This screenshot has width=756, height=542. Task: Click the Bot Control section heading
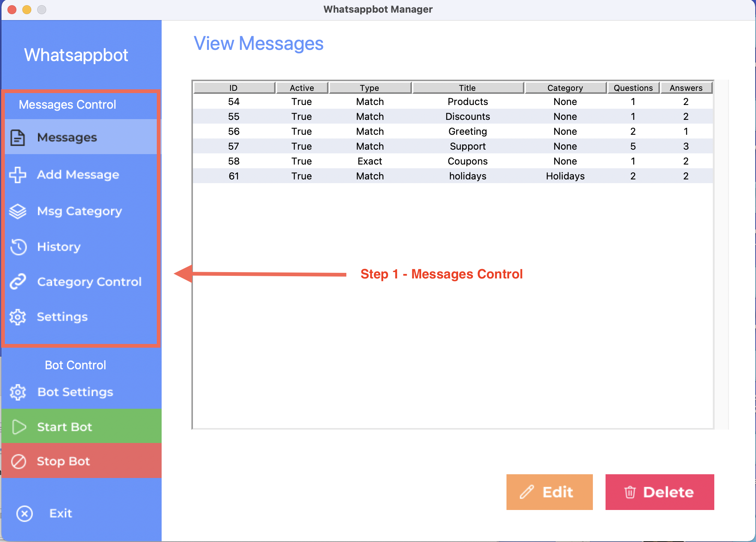pyautogui.click(x=75, y=365)
